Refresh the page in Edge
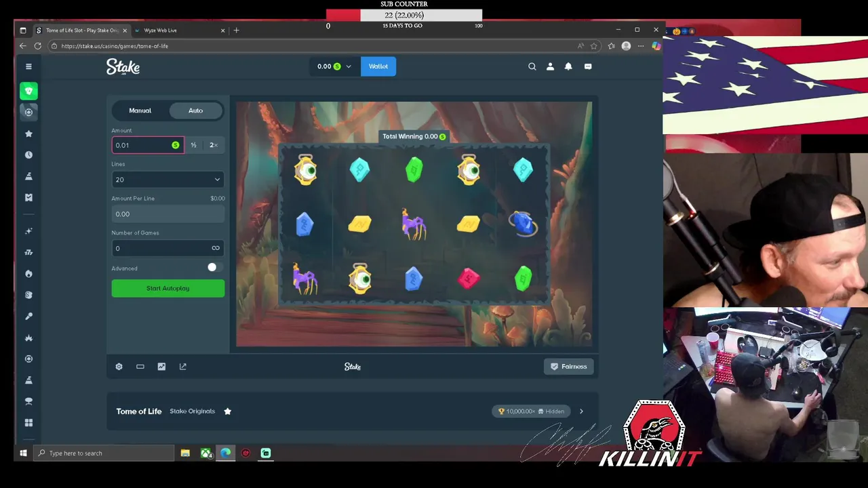This screenshot has height=488, width=868. [x=37, y=46]
